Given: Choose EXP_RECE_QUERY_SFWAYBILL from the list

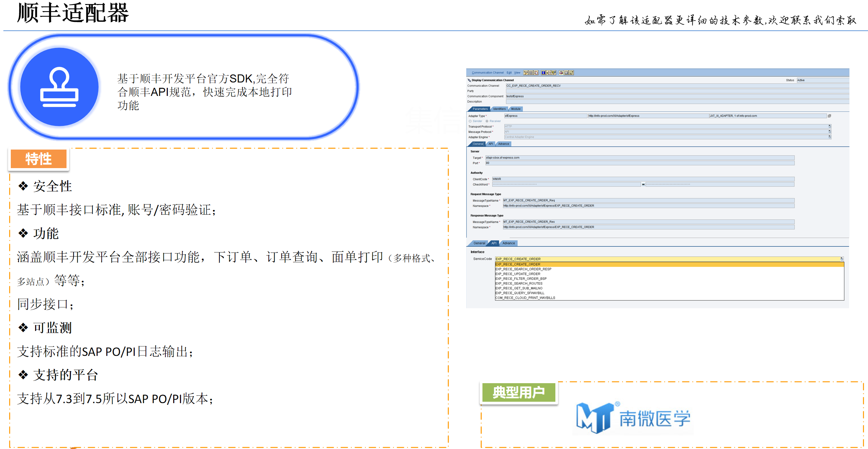Looking at the screenshot, I should 669,293.
